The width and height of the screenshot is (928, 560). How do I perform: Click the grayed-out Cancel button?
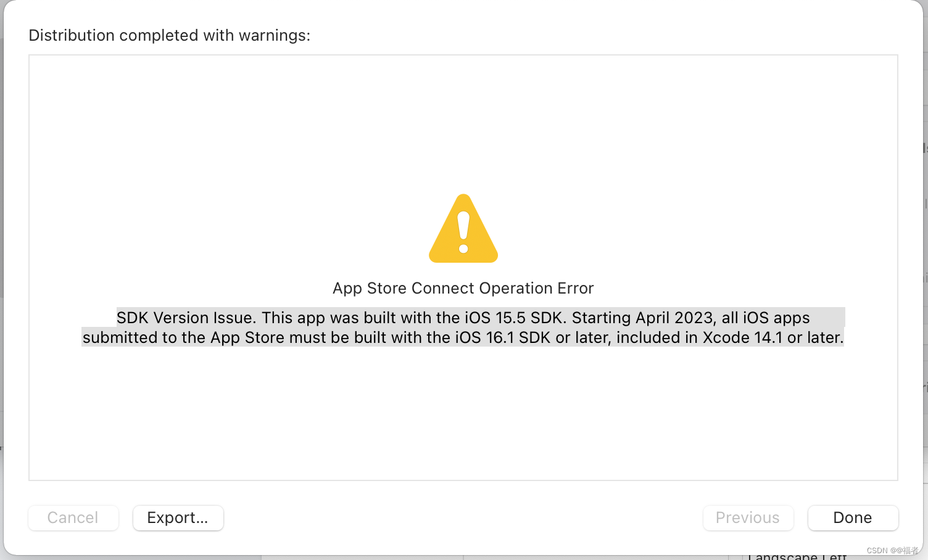coord(73,517)
